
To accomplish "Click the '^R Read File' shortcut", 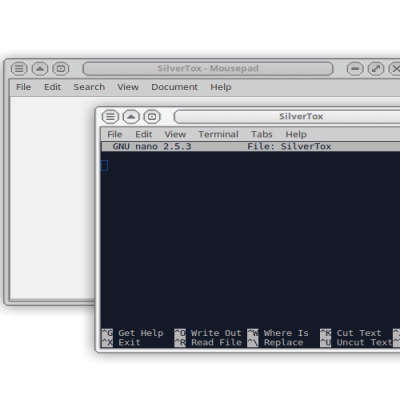I will 208,342.
